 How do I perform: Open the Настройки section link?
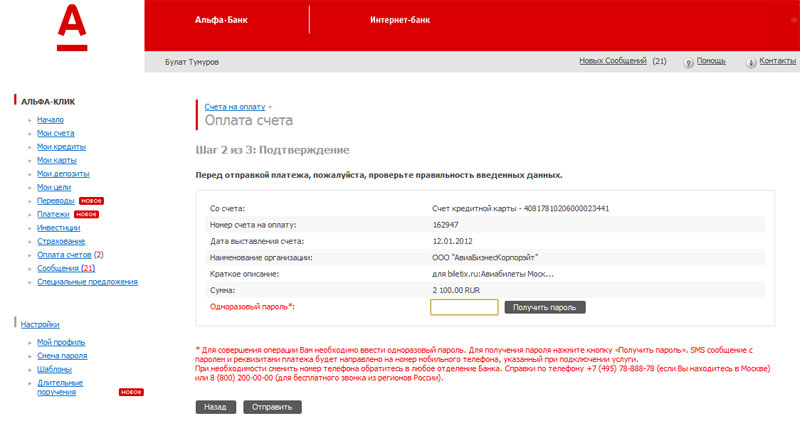tap(40, 325)
